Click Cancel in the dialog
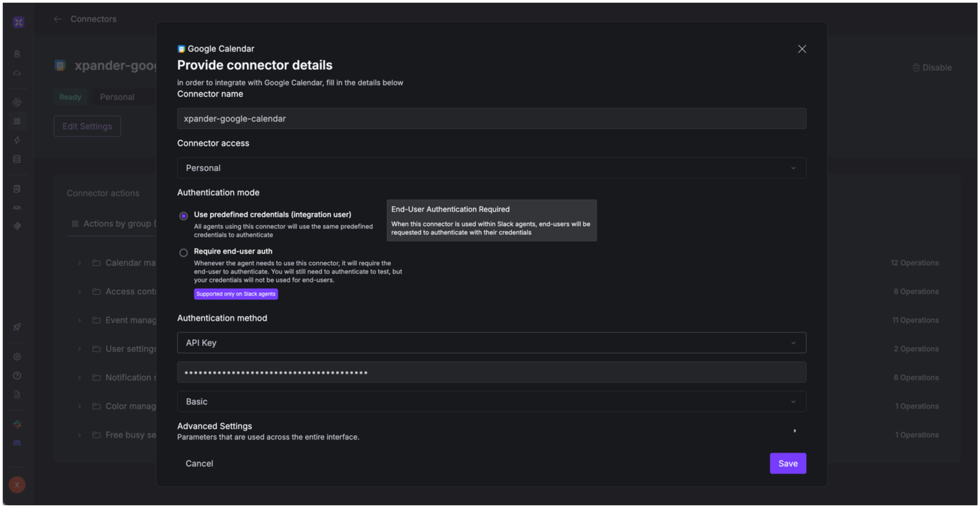The width and height of the screenshot is (980, 508). 199,464
